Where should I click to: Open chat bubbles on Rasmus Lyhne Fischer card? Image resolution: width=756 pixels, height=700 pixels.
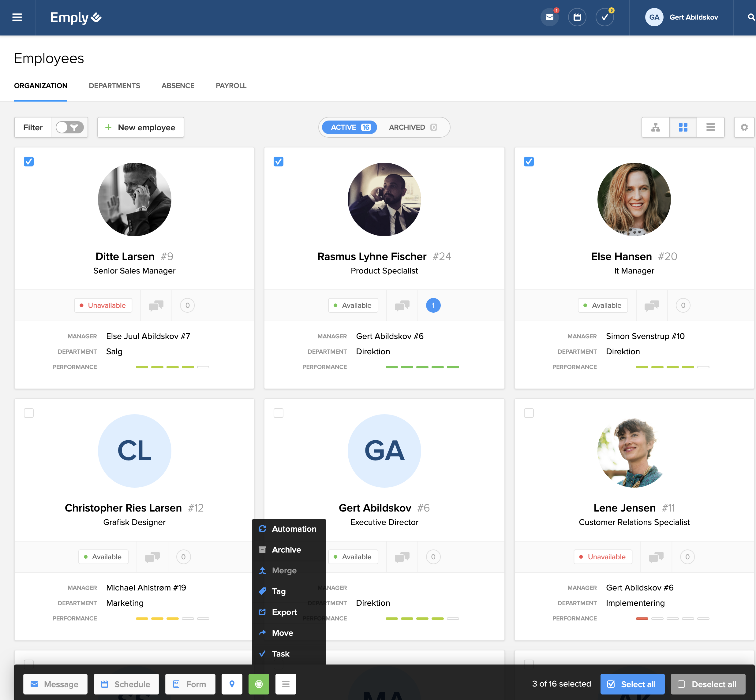[402, 305]
